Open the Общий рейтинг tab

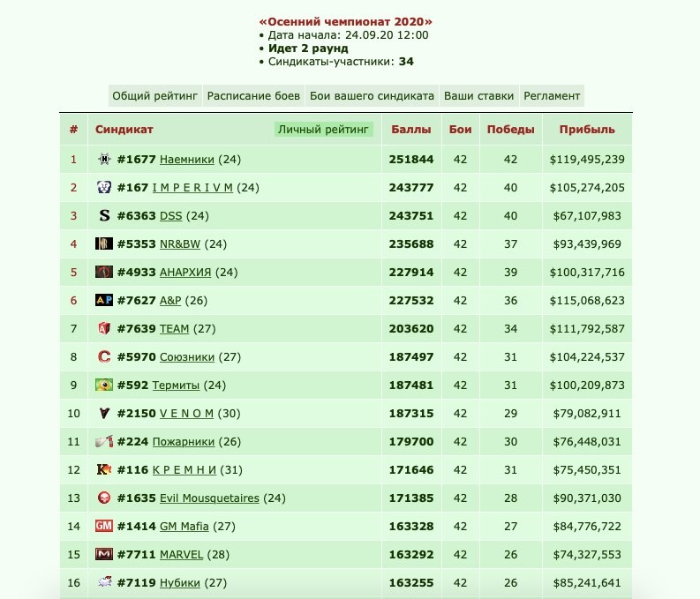pos(154,96)
